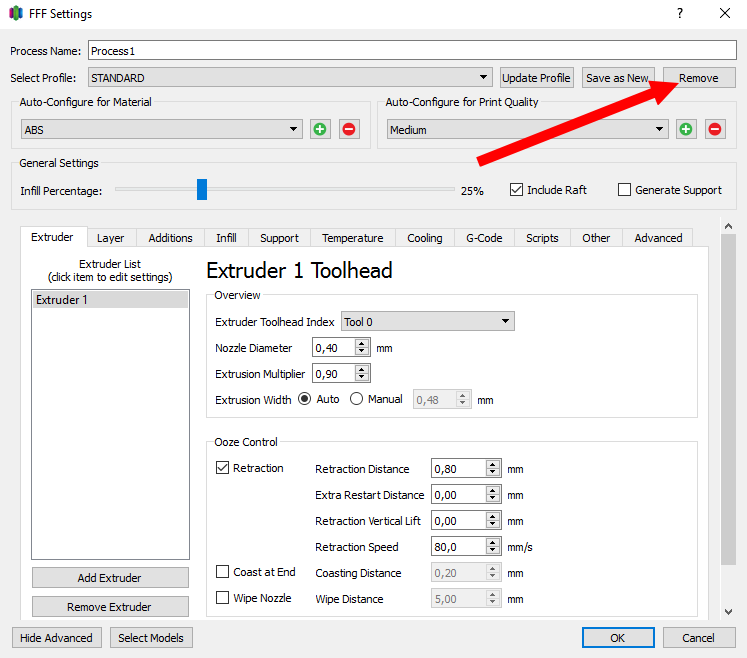Image resolution: width=747 pixels, height=658 pixels.
Task: Disable the Include Raft checkbox
Action: pyautogui.click(x=517, y=190)
